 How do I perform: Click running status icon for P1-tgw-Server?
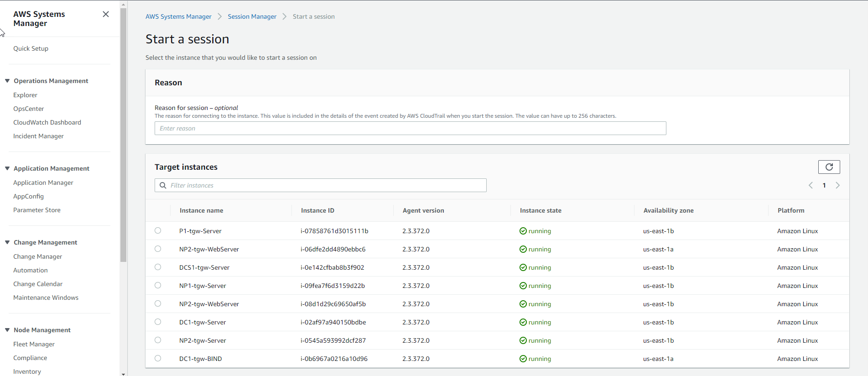[523, 231]
